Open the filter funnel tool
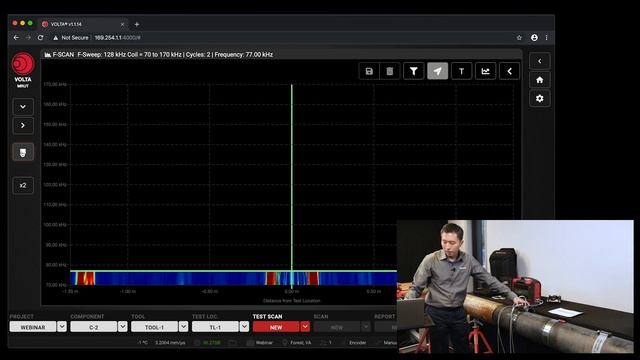 tap(413, 71)
